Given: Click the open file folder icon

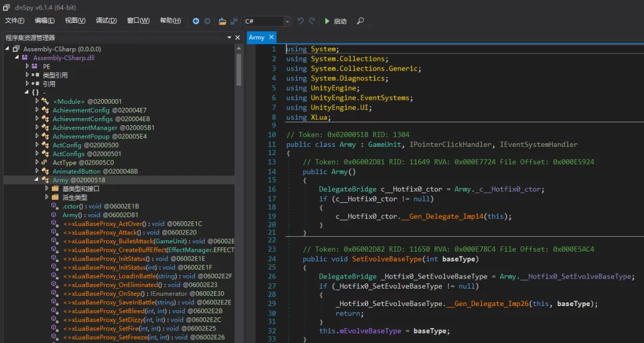Looking at the screenshot, I should (222, 21).
